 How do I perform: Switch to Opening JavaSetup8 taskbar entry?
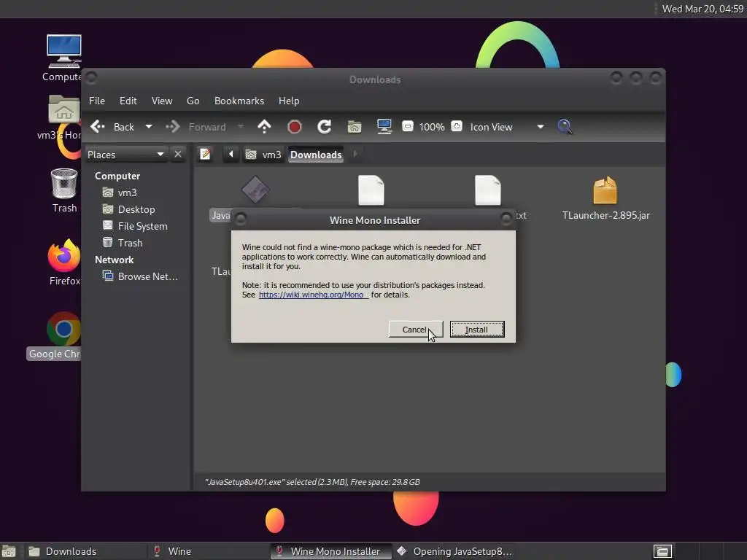[x=454, y=551]
